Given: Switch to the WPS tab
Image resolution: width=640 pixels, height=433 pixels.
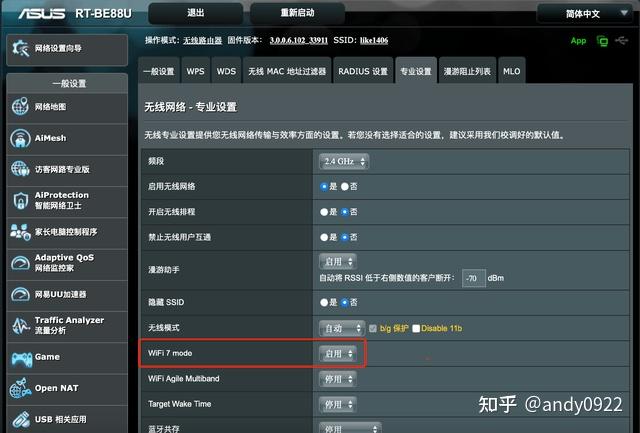Looking at the screenshot, I should point(196,71).
